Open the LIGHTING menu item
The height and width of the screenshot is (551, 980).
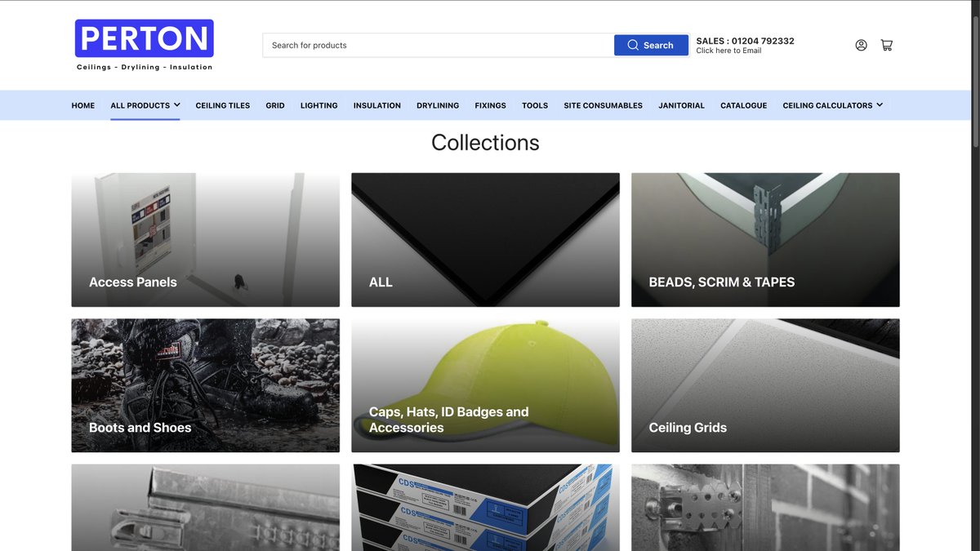[x=318, y=105]
